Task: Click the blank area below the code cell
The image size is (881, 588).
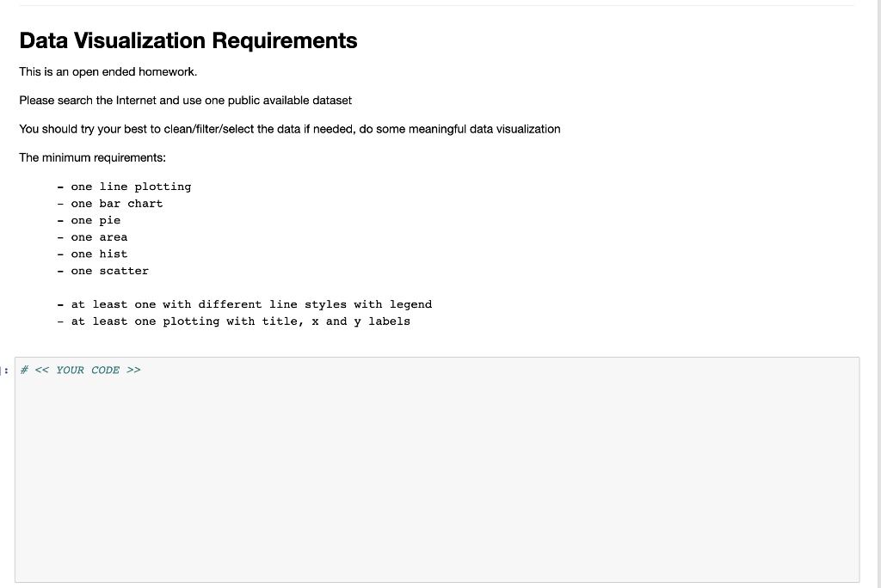Action: pyautogui.click(x=430, y=586)
